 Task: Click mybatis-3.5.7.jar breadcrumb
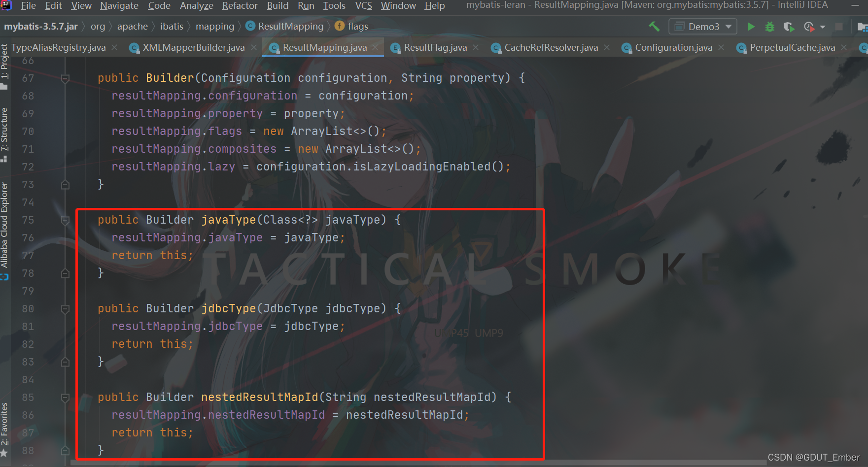(x=41, y=27)
